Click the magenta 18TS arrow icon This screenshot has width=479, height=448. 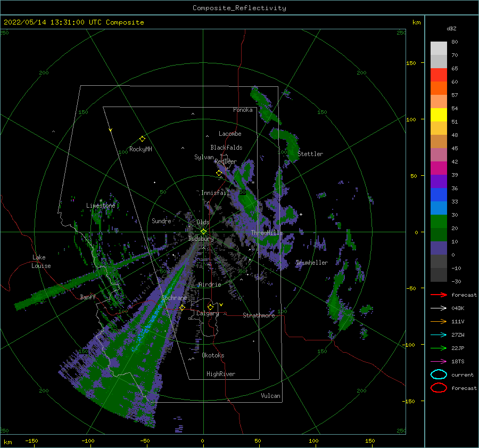[x=439, y=362]
